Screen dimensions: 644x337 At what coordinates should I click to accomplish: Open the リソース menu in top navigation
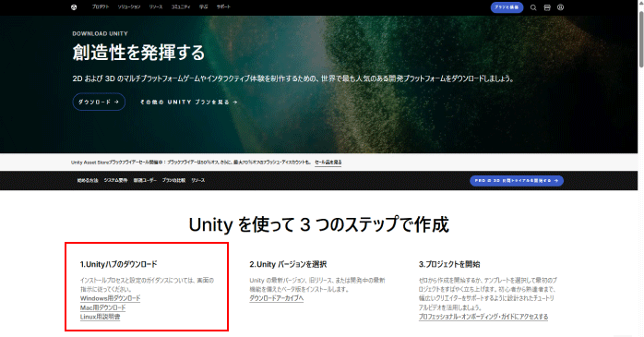(156, 7)
